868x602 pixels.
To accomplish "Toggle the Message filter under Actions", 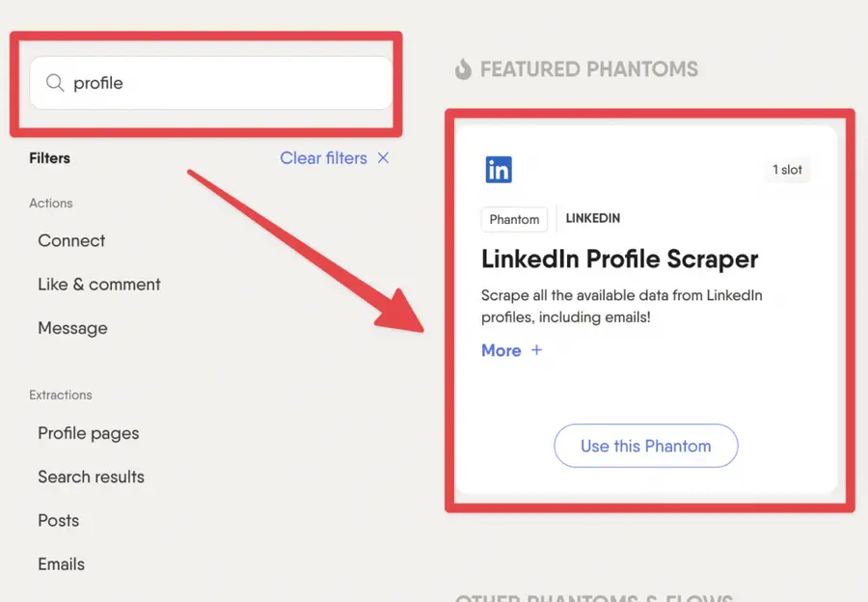I will coord(72,328).
